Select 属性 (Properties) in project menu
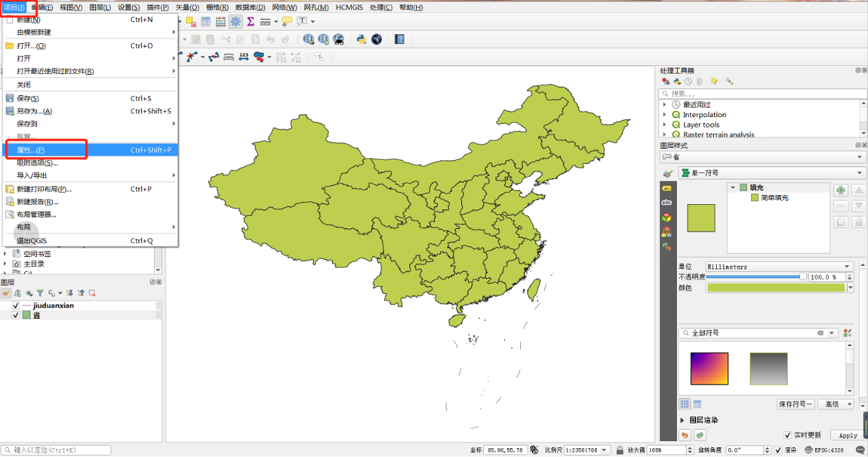This screenshot has width=868, height=457. click(31, 150)
